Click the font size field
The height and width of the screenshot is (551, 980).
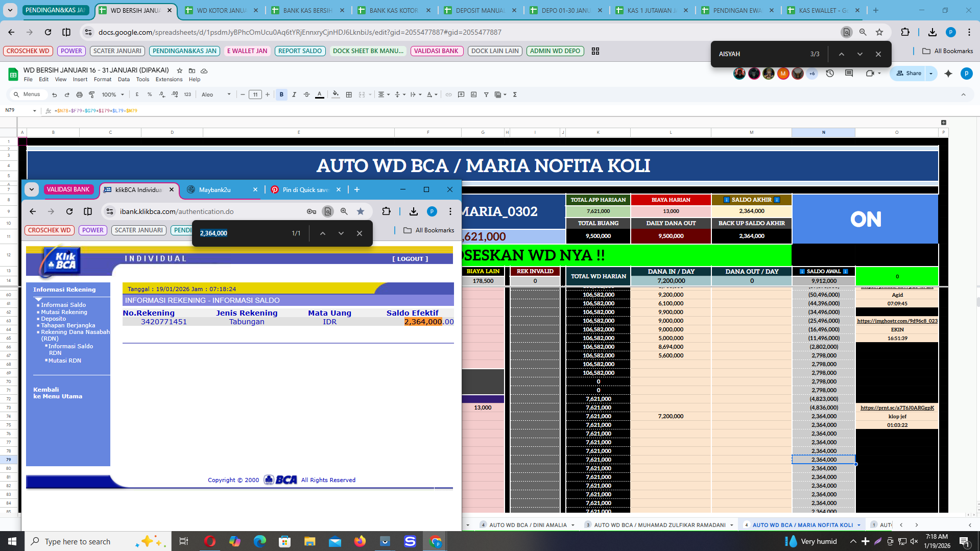pyautogui.click(x=255, y=94)
